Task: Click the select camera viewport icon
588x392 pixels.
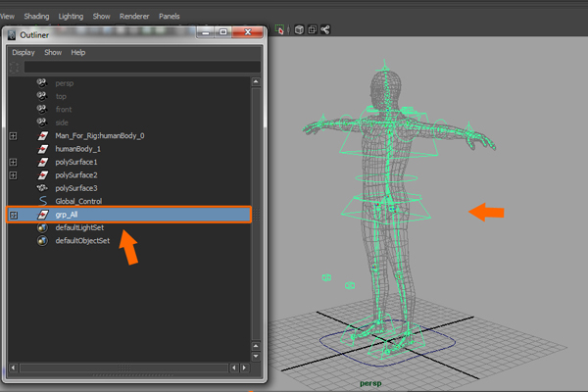Action: pos(279,29)
